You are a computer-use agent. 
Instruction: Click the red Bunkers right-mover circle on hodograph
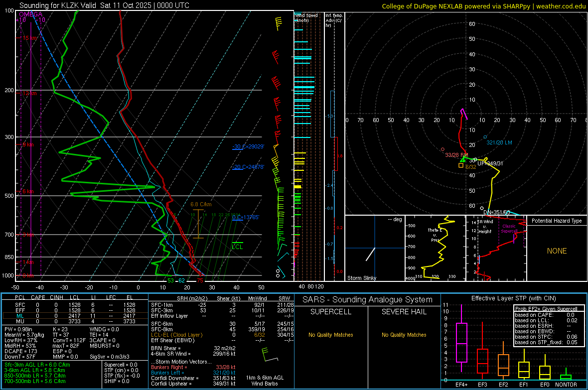[443, 149]
